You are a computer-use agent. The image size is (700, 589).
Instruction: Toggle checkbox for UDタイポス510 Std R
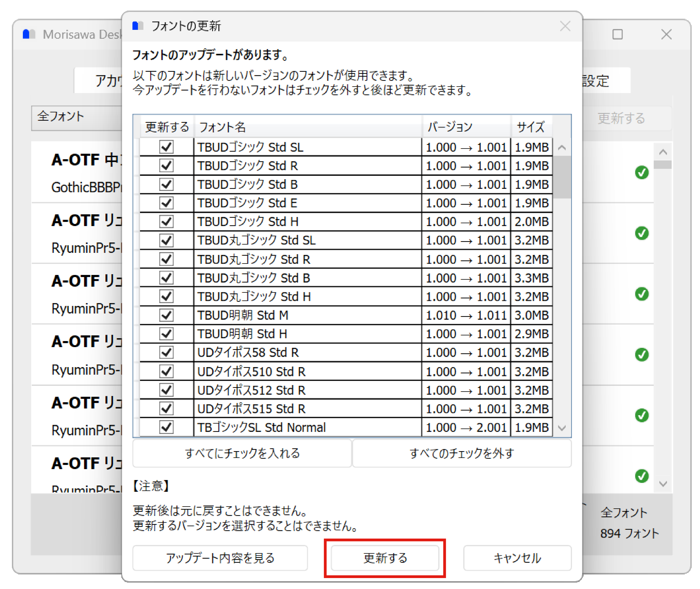point(166,371)
